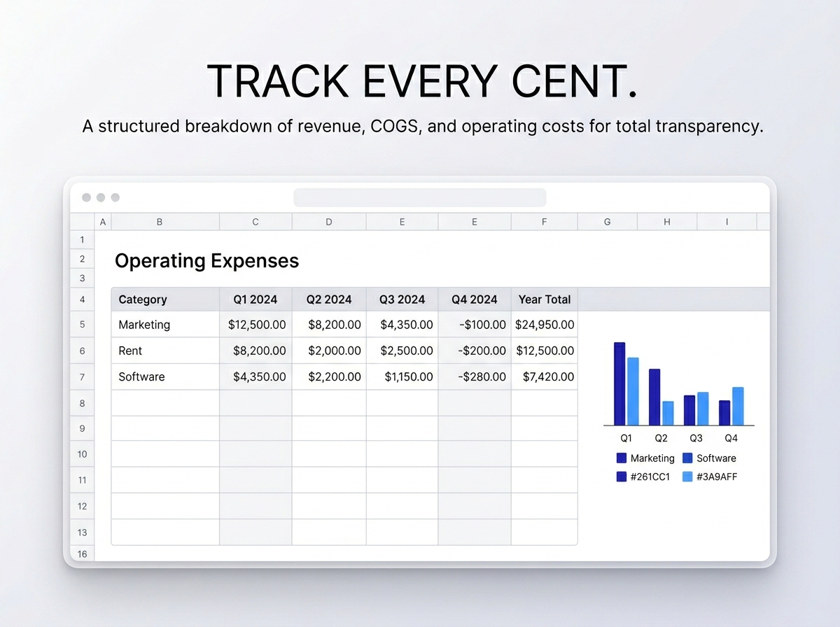Click the Operating Expenses title cell
Viewport: 840px width, 627px height.
coord(206,261)
